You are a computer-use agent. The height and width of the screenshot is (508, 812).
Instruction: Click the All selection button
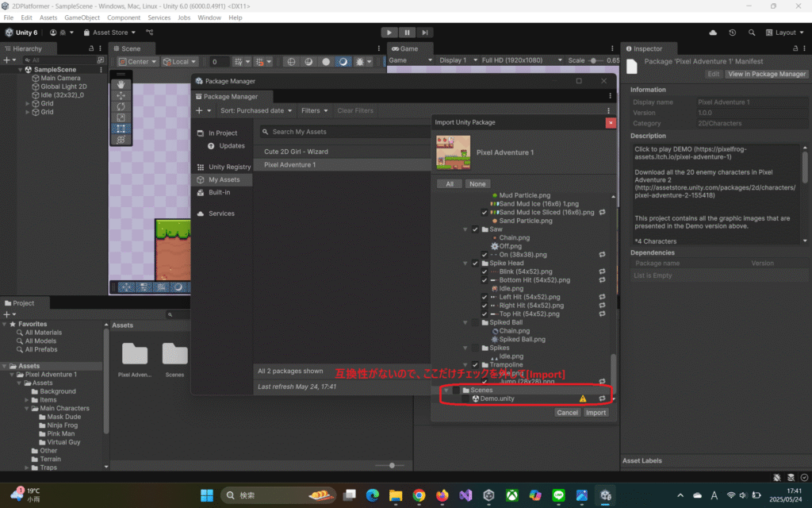(450, 184)
